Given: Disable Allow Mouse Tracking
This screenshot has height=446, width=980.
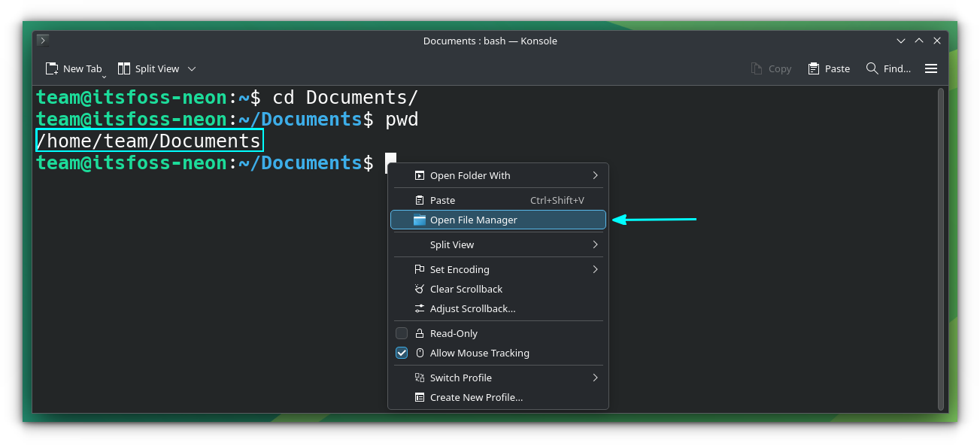Looking at the screenshot, I should tap(402, 353).
